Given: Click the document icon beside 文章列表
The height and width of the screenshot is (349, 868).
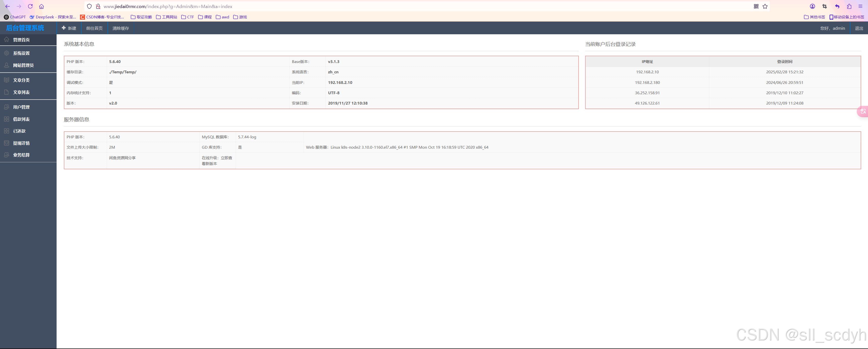Looking at the screenshot, I should (x=6, y=92).
